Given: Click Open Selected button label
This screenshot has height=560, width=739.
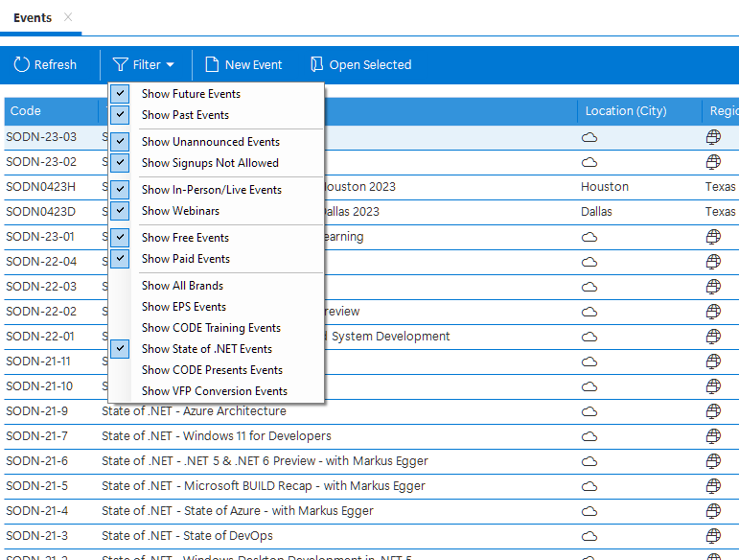Looking at the screenshot, I should click(370, 64).
